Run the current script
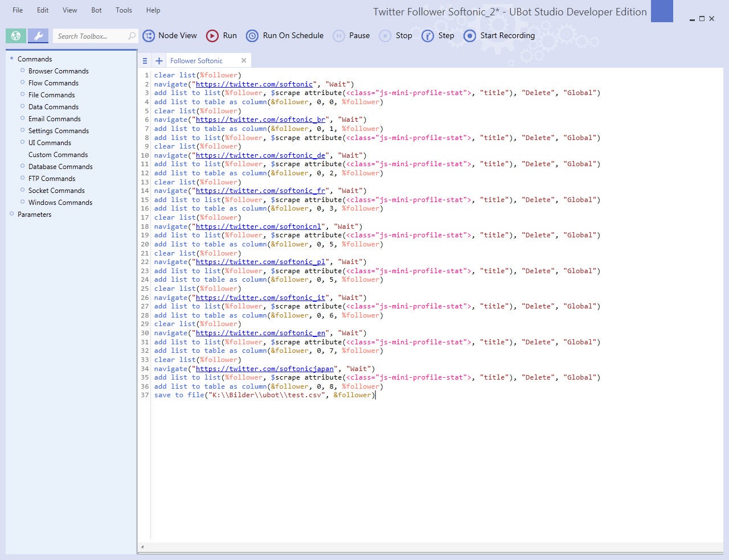This screenshot has width=729, height=560. [221, 35]
